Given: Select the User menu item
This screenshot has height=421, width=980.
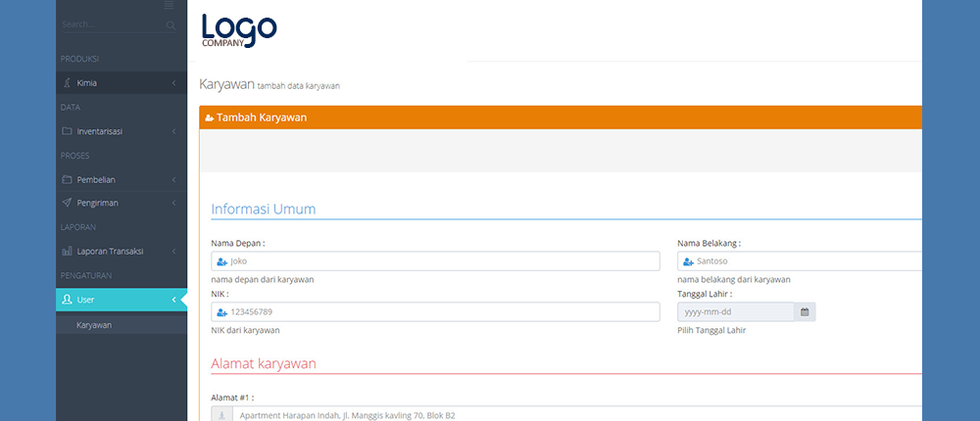Looking at the screenshot, I should [x=86, y=300].
